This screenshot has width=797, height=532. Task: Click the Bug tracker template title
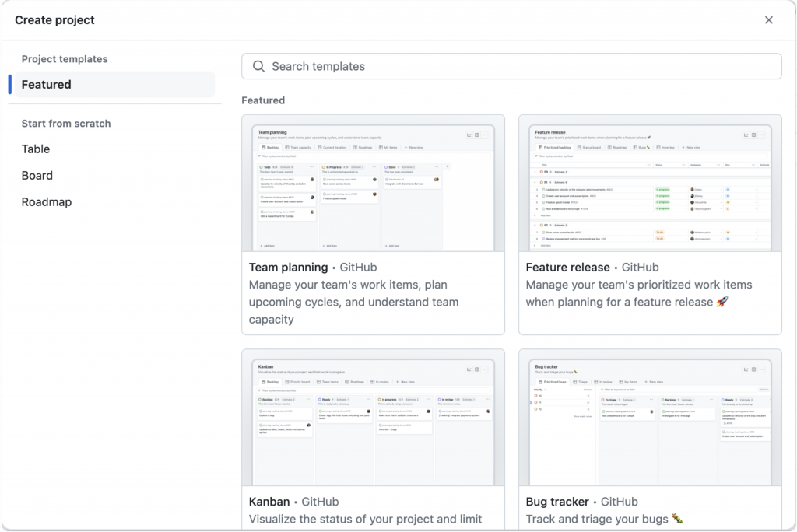click(557, 502)
